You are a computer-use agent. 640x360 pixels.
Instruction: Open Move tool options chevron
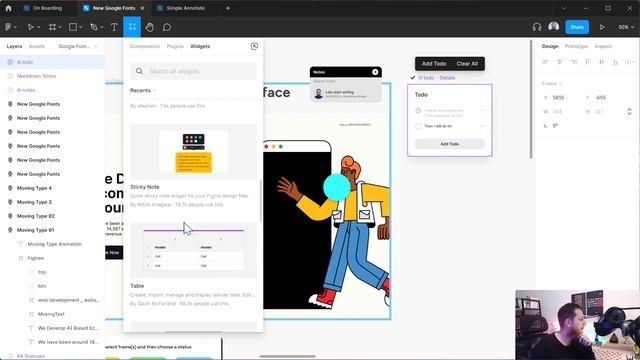[39, 27]
